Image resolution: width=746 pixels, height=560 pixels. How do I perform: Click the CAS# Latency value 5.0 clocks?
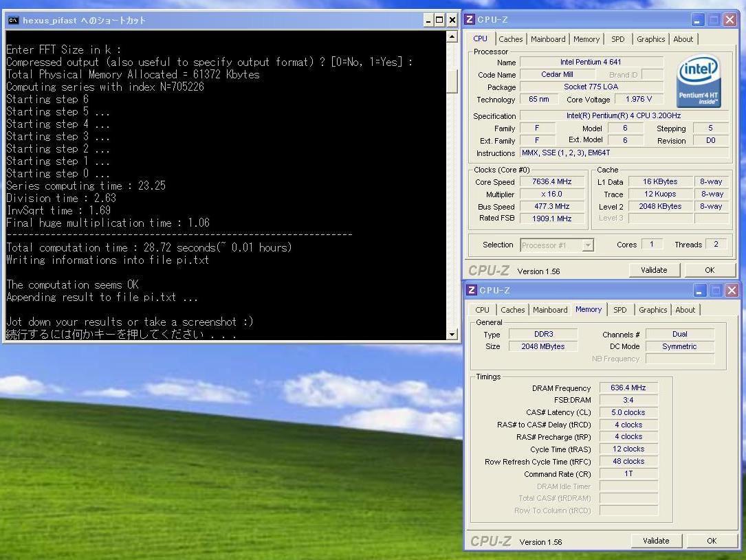click(628, 413)
